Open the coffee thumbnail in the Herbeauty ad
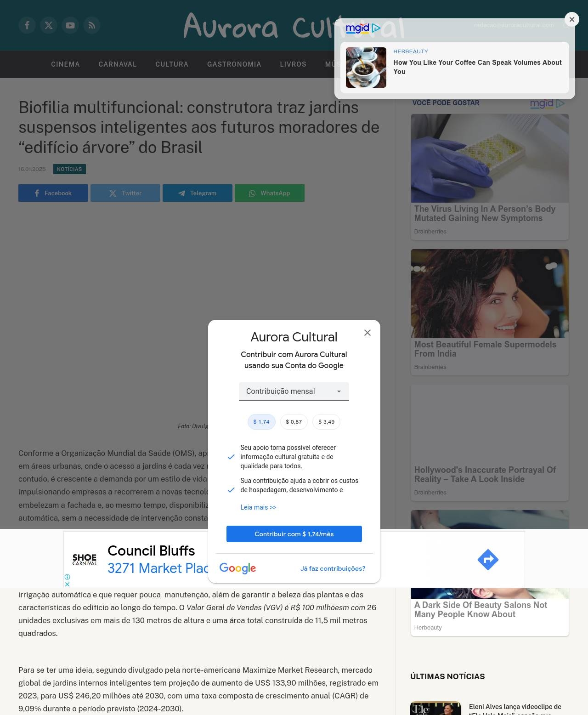 (366, 68)
